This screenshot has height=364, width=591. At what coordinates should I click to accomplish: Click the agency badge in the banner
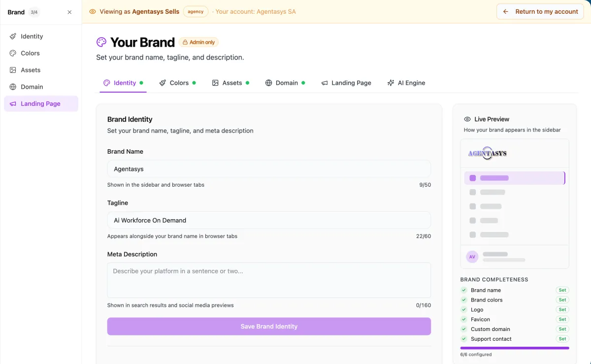pos(196,11)
